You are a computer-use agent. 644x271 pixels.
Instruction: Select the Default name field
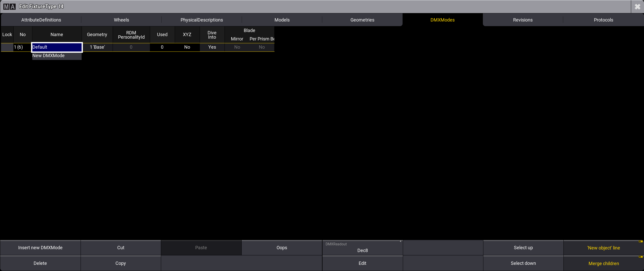click(x=57, y=47)
